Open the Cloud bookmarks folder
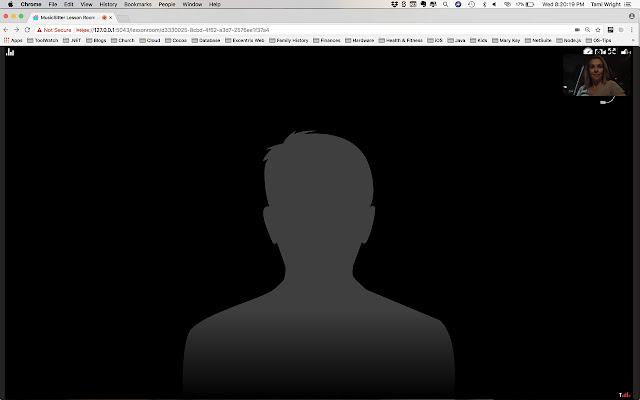The height and width of the screenshot is (400, 640). pyautogui.click(x=150, y=40)
